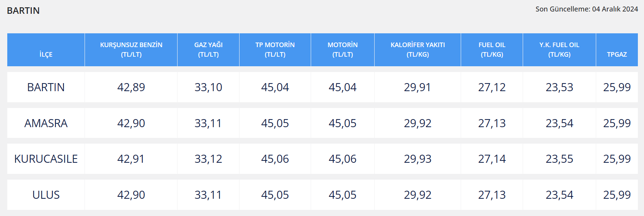The height and width of the screenshot is (216, 644).
Task: Select Bartın unleaded gasoline price 42,89
Action: (131, 87)
